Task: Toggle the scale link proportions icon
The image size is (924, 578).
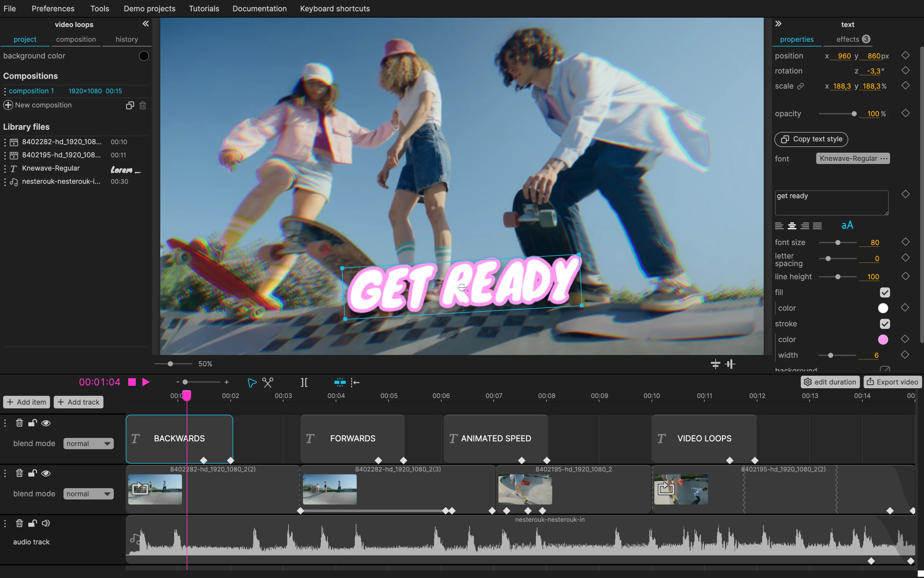Action: coord(800,86)
